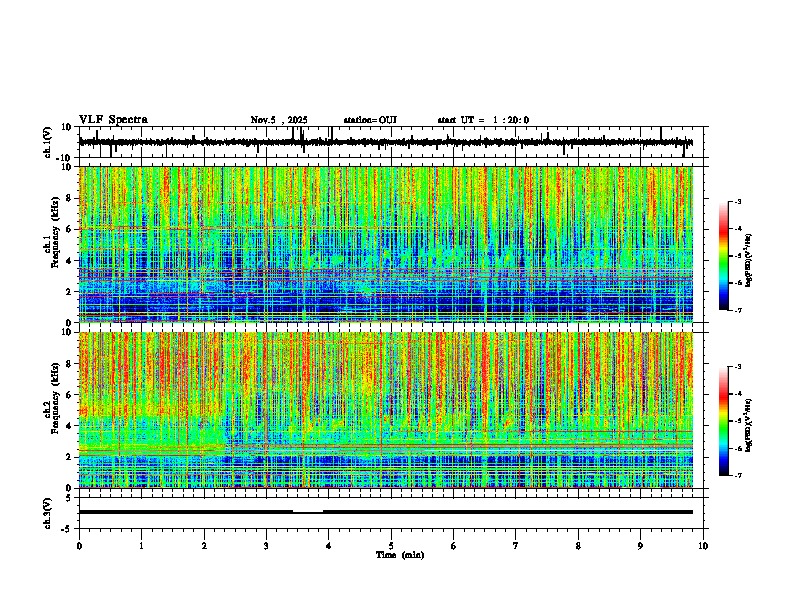Image resolution: width=792 pixels, height=612 pixels.
Task: Click the black ch.3 voltage bar
Action: coord(386,512)
